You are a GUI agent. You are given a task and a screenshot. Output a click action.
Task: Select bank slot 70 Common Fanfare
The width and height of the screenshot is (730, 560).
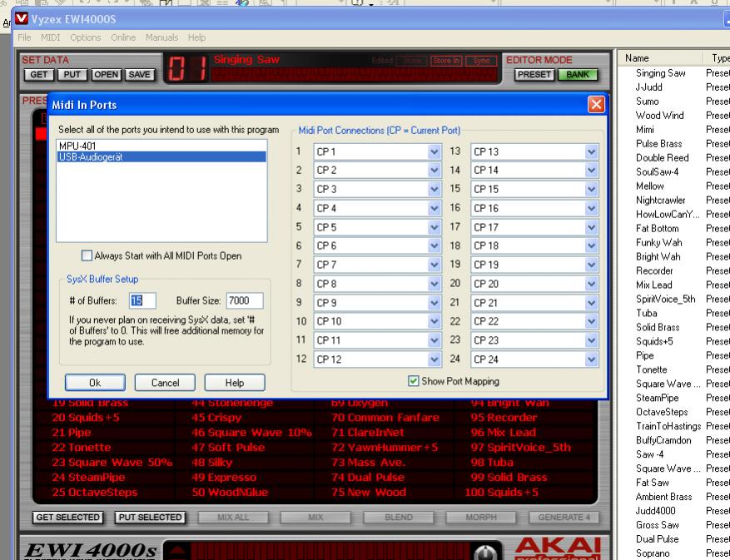coord(385,418)
